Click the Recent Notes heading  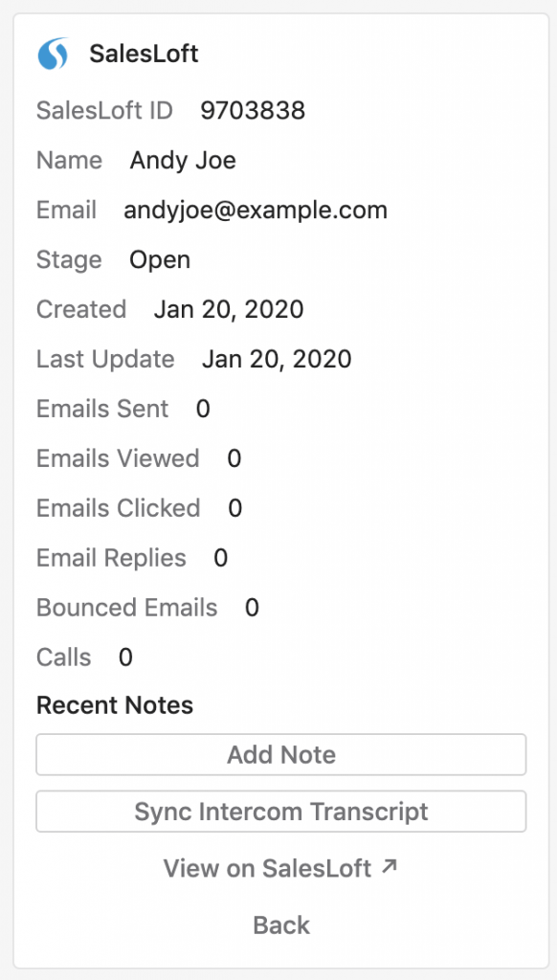pos(115,705)
